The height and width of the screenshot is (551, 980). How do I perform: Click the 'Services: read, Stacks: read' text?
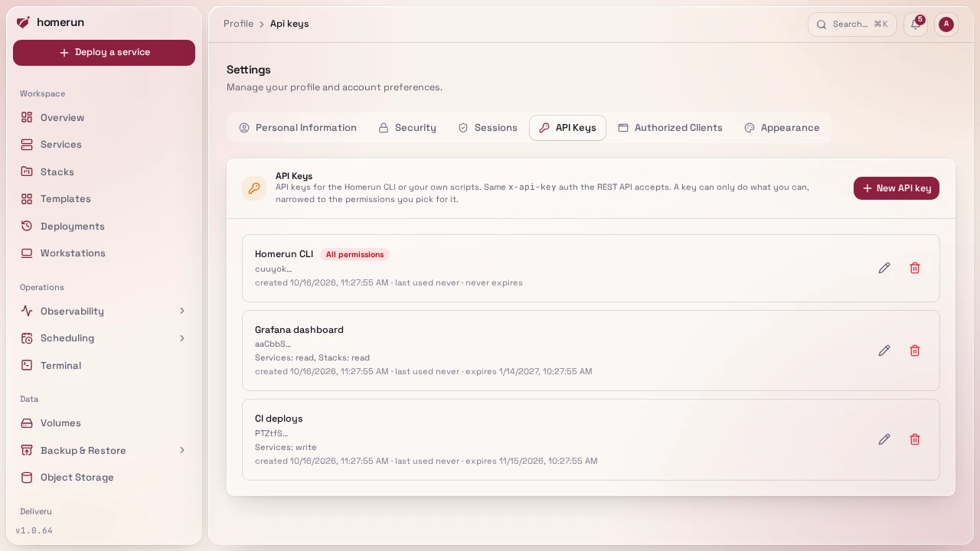(312, 357)
